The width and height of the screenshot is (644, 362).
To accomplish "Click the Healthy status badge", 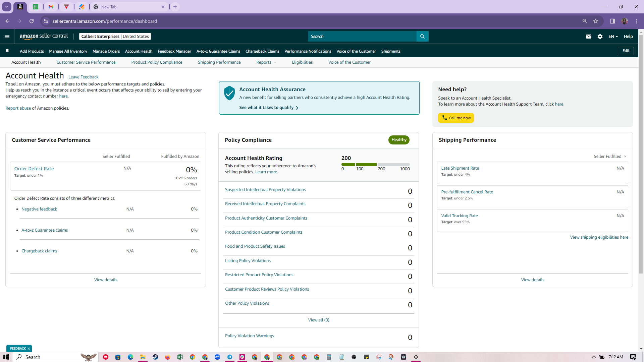I will (399, 140).
